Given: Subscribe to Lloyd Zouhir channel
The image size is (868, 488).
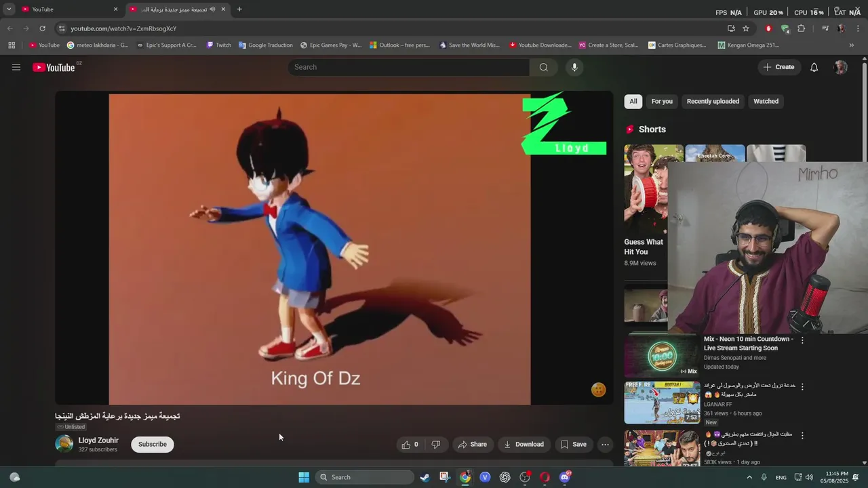Looking at the screenshot, I should pyautogui.click(x=153, y=445).
